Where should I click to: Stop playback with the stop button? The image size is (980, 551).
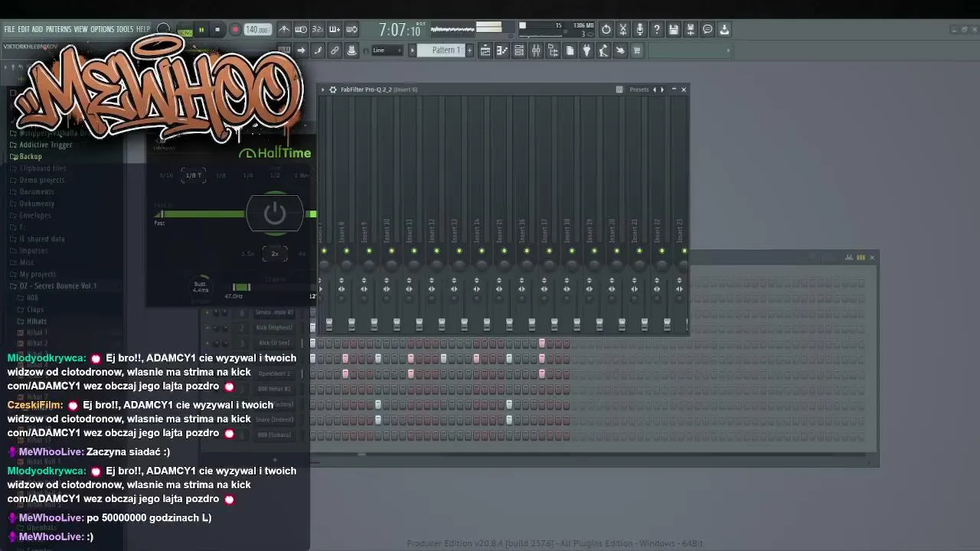[x=217, y=30]
